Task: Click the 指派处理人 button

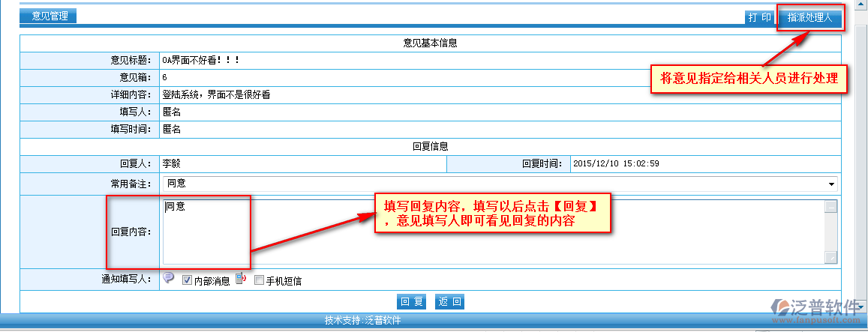Action: pos(809,17)
